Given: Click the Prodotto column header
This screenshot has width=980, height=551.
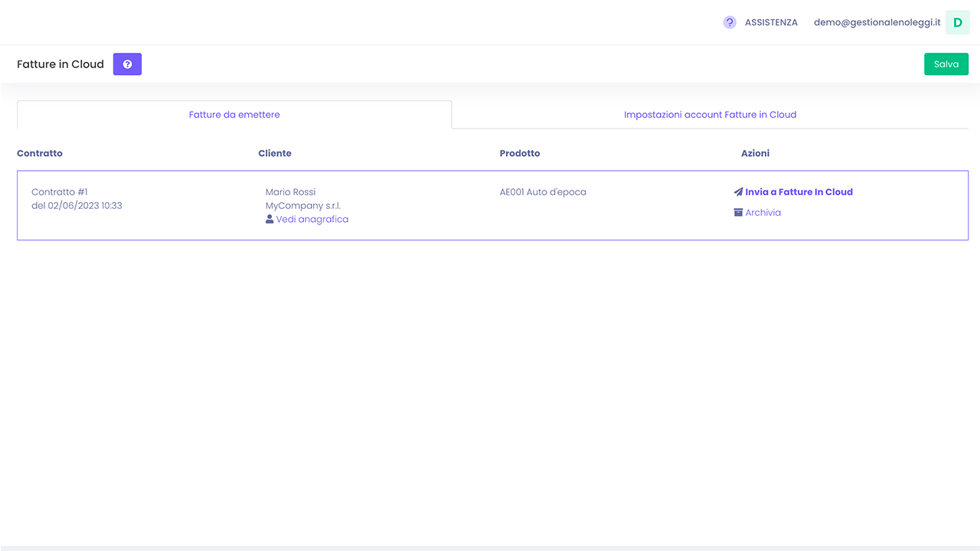Looking at the screenshot, I should (520, 153).
